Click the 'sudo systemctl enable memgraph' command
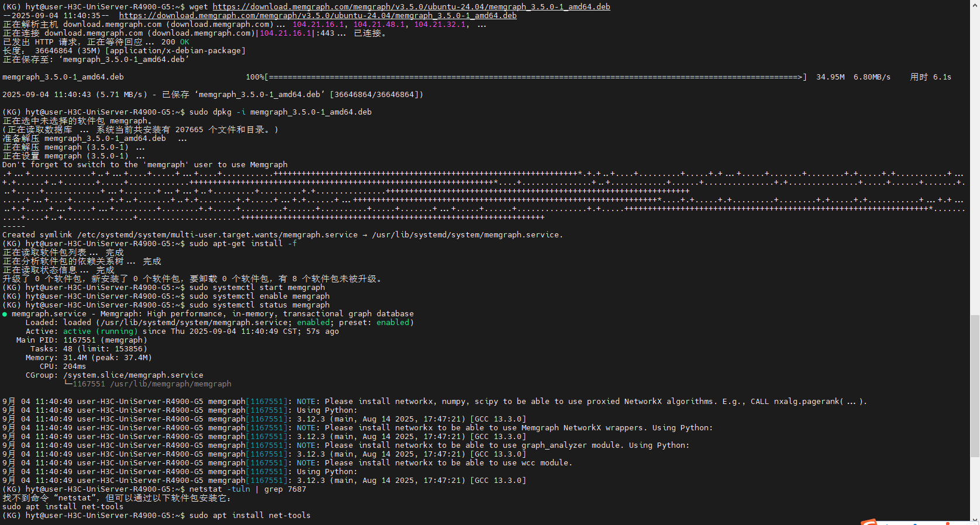The image size is (980, 525). [259, 296]
